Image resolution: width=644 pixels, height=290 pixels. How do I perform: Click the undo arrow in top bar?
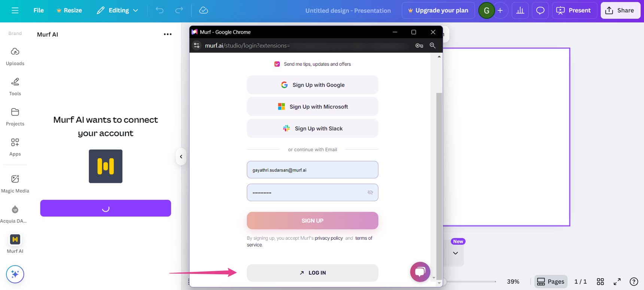pos(160,10)
